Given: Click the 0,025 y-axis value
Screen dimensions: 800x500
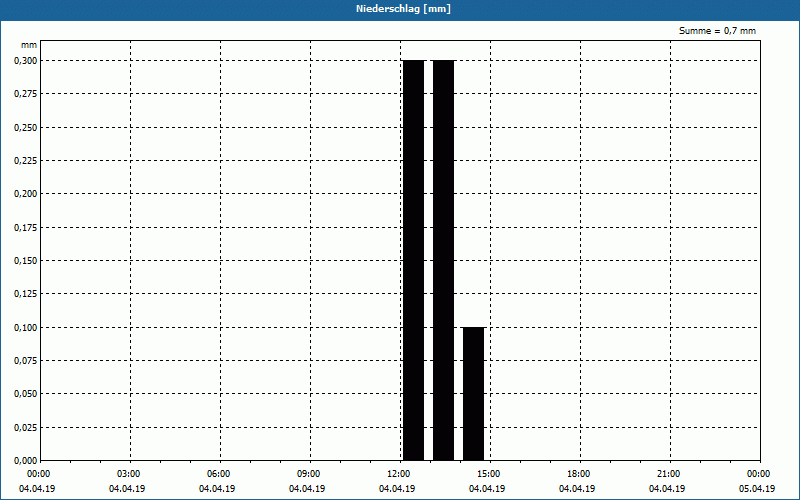Looking at the screenshot, I should [26, 428].
